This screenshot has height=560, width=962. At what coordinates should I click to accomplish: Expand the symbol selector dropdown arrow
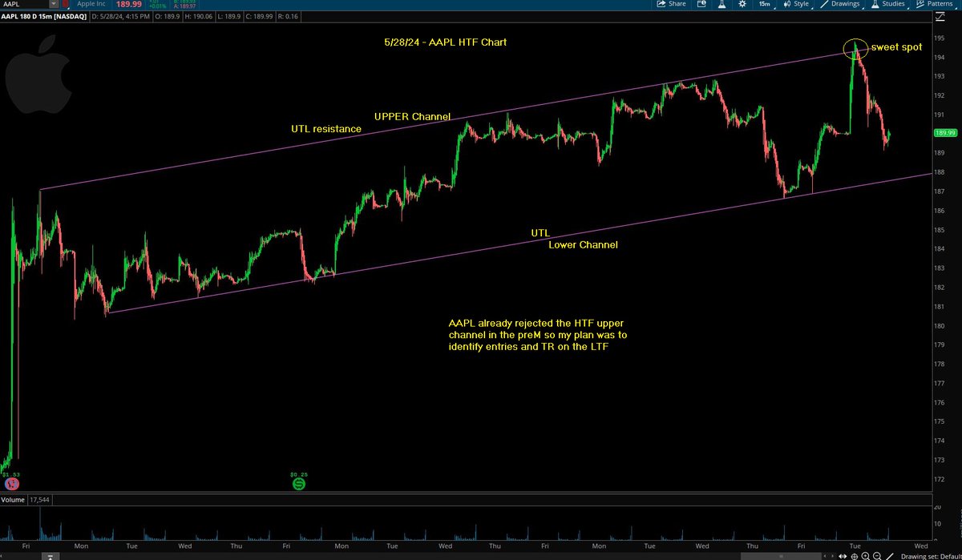(54, 4)
